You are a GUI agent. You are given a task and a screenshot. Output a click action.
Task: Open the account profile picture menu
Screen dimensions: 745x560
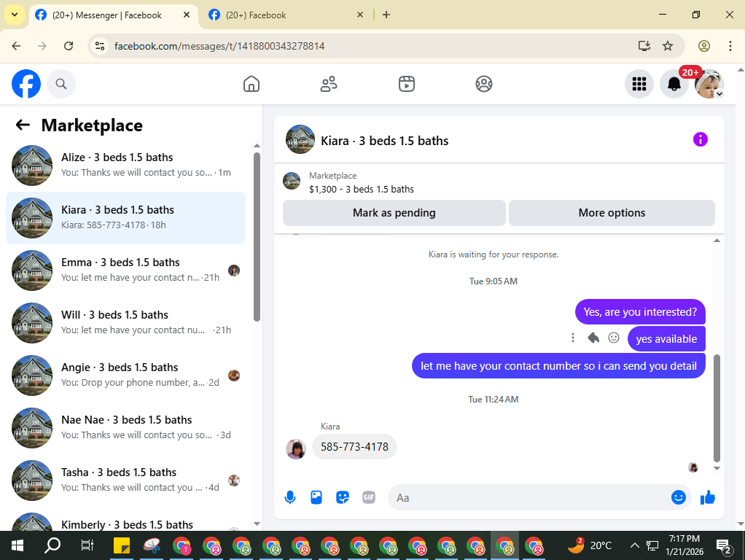tap(709, 84)
